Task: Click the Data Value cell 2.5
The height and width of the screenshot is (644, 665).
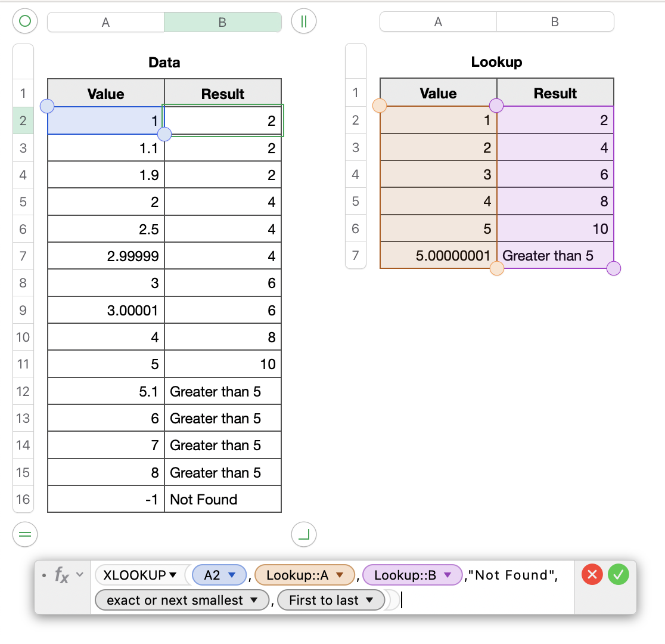Action: coord(106,229)
